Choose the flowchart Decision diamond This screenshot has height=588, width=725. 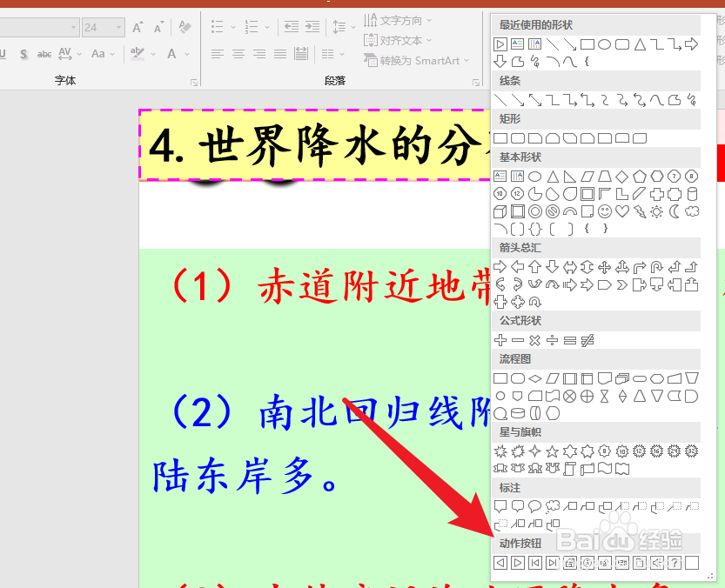pyautogui.click(x=535, y=379)
